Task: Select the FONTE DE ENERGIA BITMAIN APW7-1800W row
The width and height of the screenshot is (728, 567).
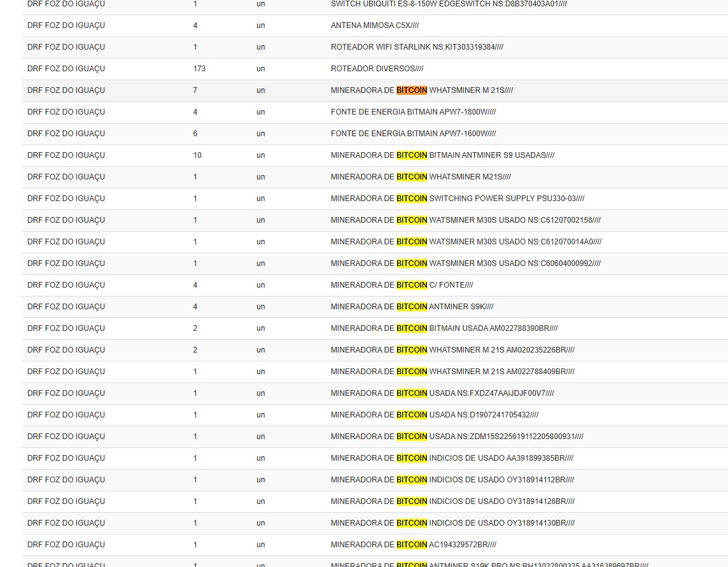Action: click(412, 112)
